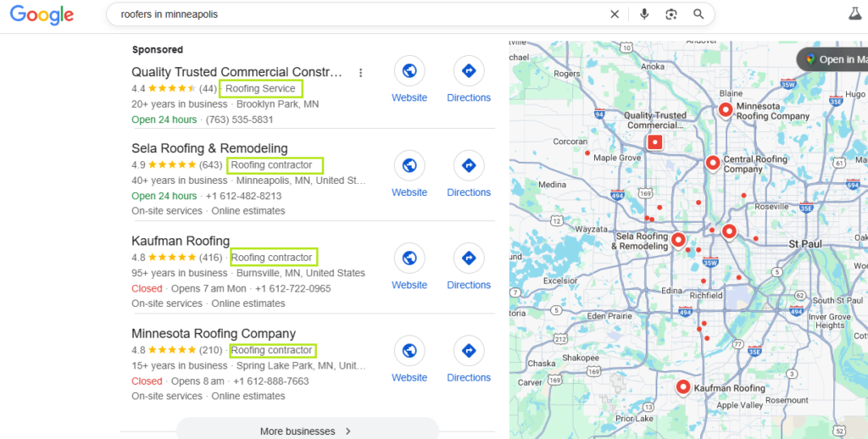The image size is (868, 439).
Task: Open Search Labs flask icon
Action: pyautogui.click(x=855, y=14)
